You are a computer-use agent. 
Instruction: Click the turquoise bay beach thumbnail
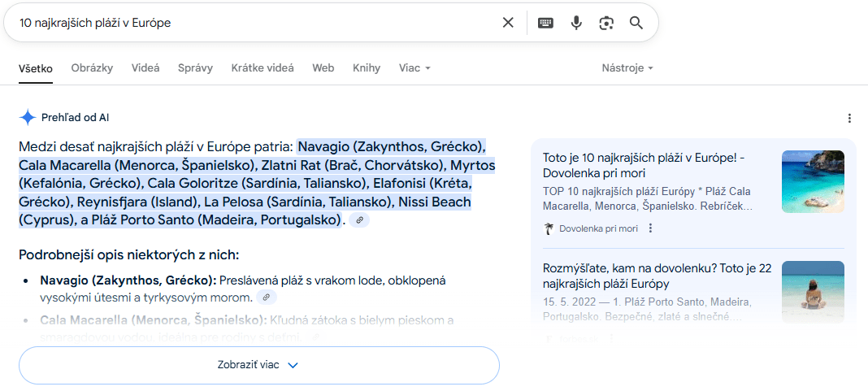click(813, 181)
